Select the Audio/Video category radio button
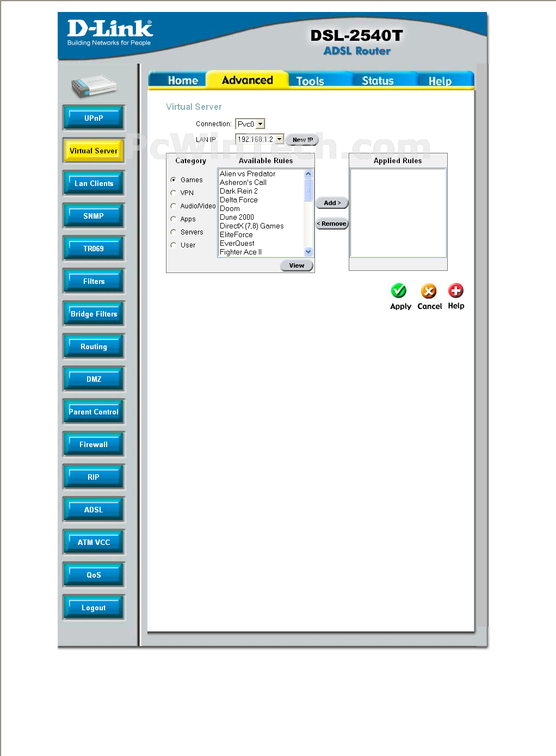 click(x=174, y=206)
